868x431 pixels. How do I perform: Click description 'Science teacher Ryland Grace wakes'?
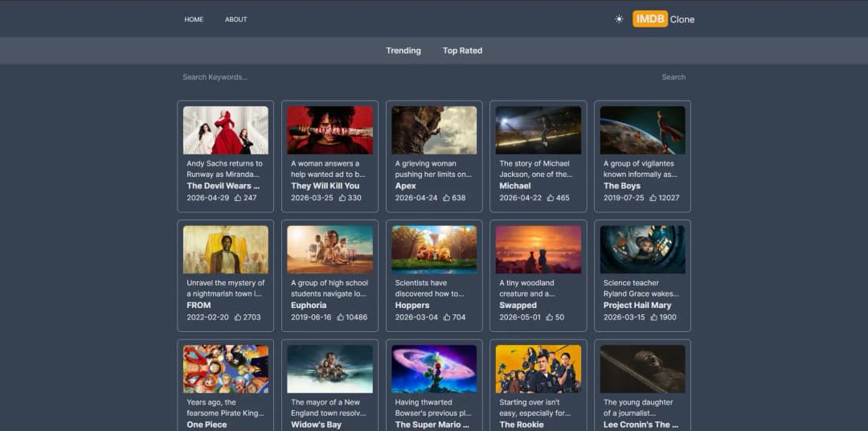point(641,289)
